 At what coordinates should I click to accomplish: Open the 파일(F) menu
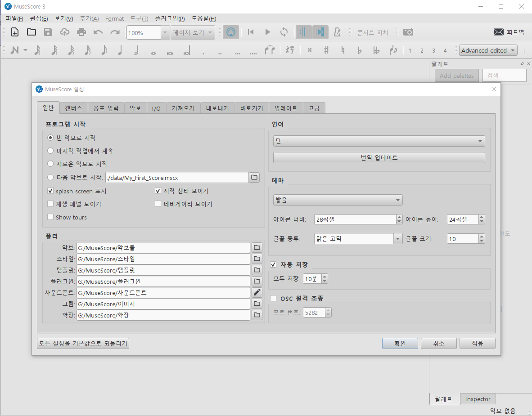pos(14,18)
